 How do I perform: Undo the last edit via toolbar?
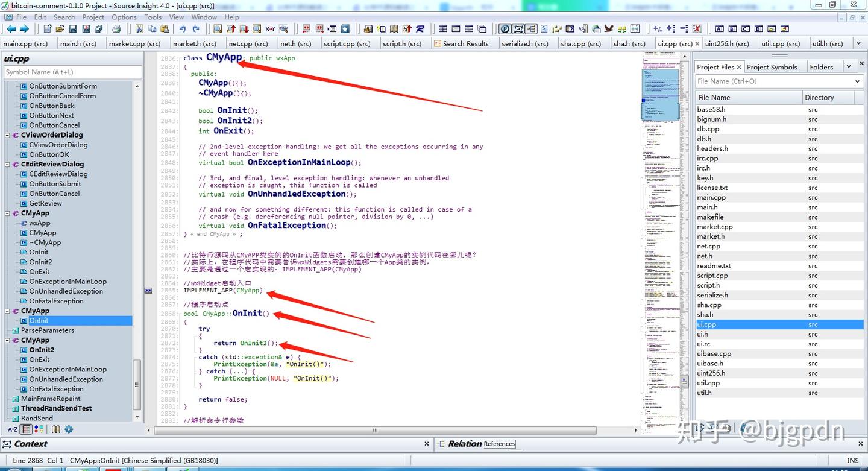[x=182, y=29]
